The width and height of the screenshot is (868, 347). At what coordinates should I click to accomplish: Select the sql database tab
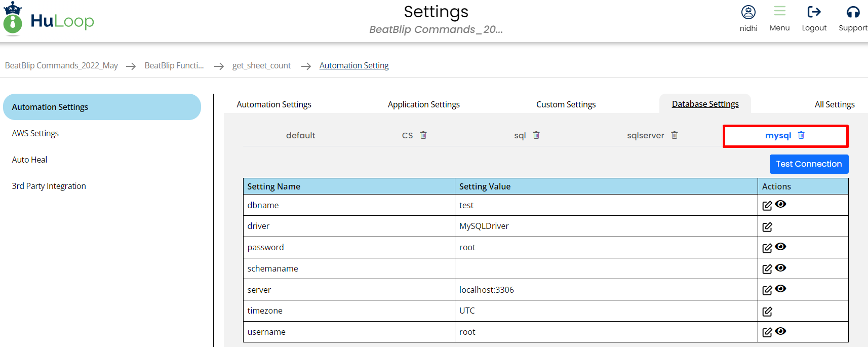(x=520, y=136)
